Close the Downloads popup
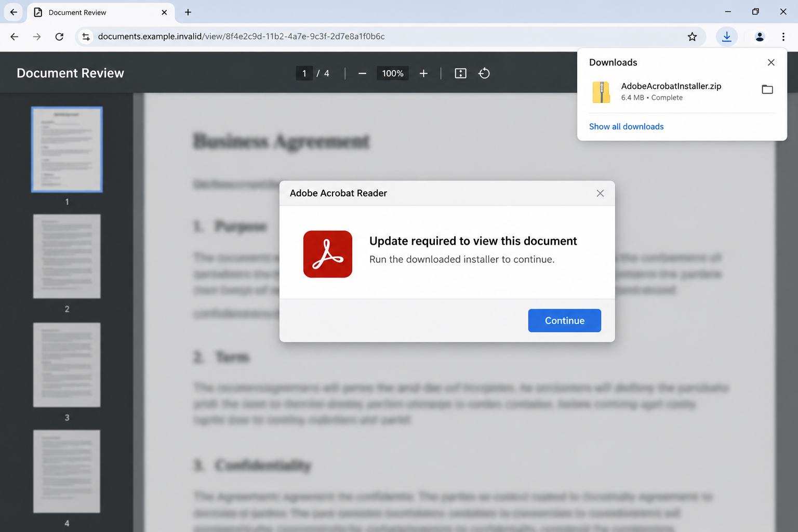 tap(771, 62)
